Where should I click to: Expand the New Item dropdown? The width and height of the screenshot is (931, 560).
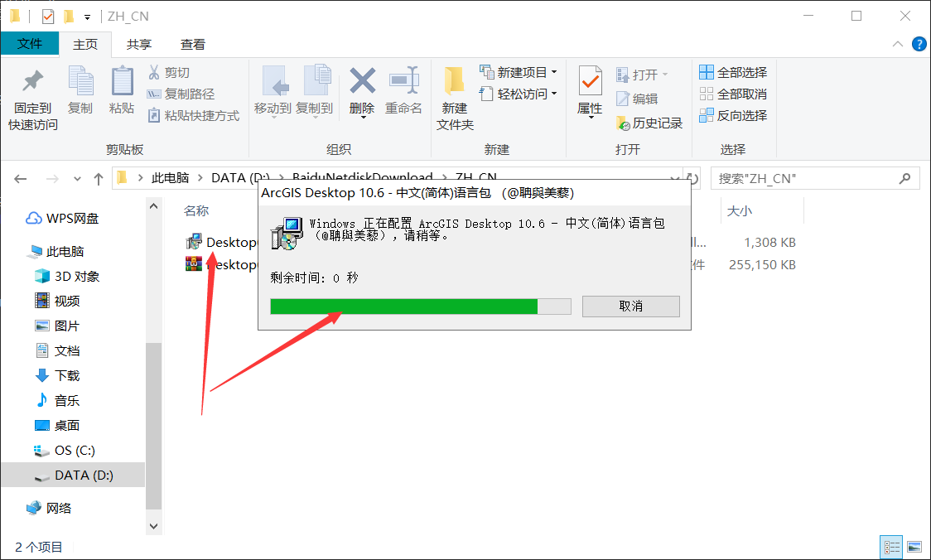tap(519, 72)
